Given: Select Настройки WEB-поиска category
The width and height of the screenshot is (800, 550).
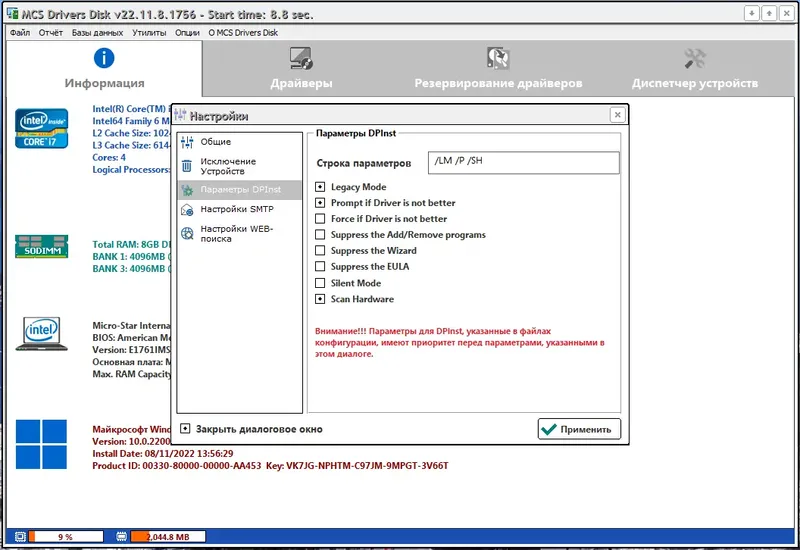Looking at the screenshot, I should coord(240,234).
